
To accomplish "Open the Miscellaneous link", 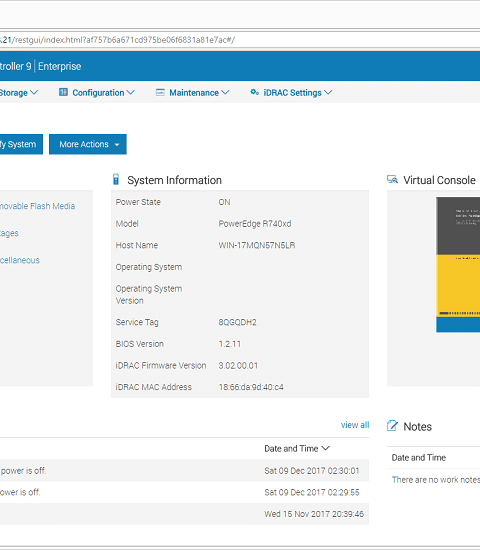I will click(x=20, y=260).
